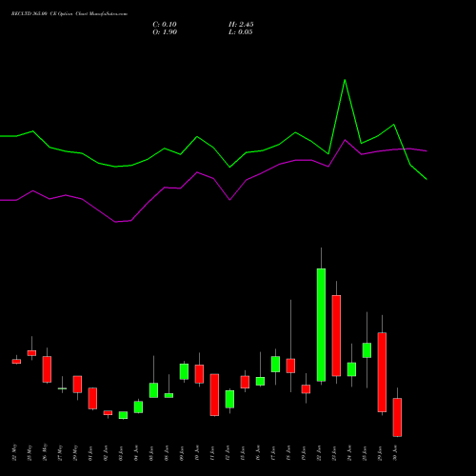Image resolution: width=476 pixels, height=476 pixels.
Task: Click the tallest green candlestick body
Action: tap(321, 325)
